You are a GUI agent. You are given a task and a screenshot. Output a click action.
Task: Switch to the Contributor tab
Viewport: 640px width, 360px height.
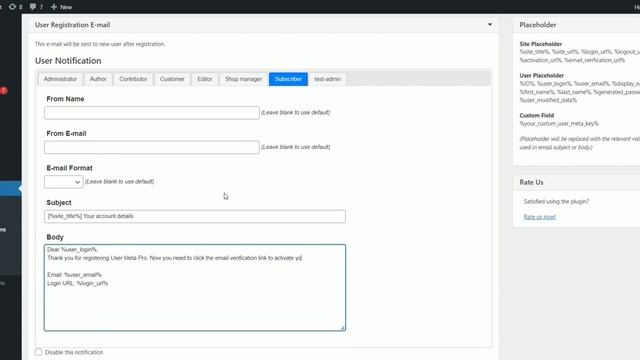pos(133,79)
